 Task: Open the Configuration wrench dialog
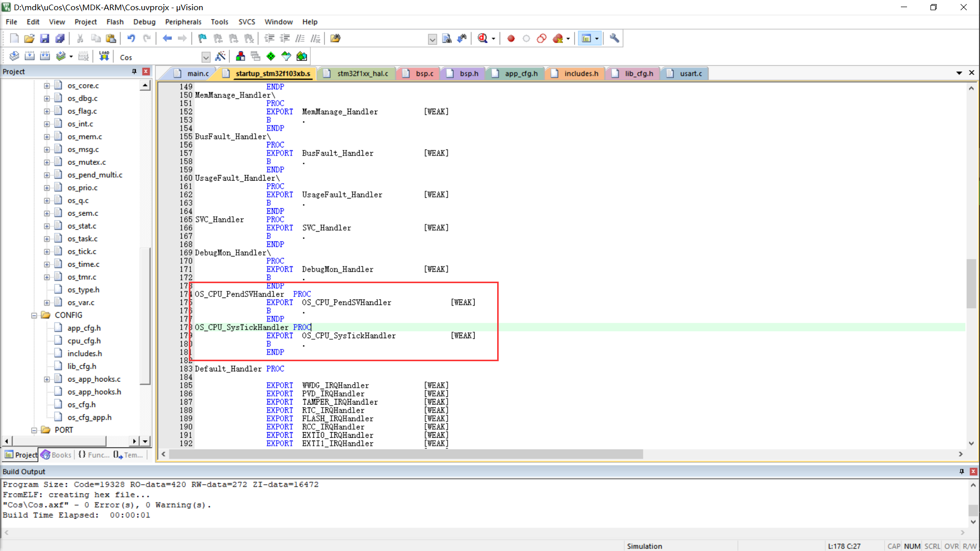point(615,38)
